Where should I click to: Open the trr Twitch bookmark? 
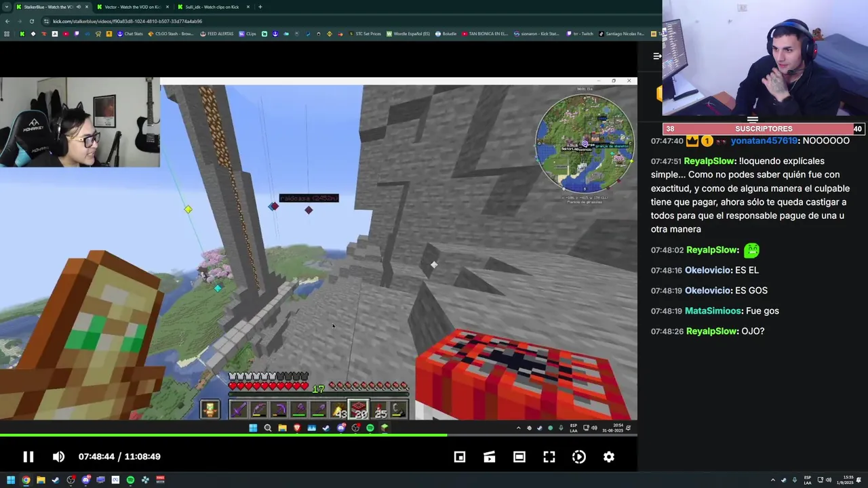pyautogui.click(x=580, y=34)
